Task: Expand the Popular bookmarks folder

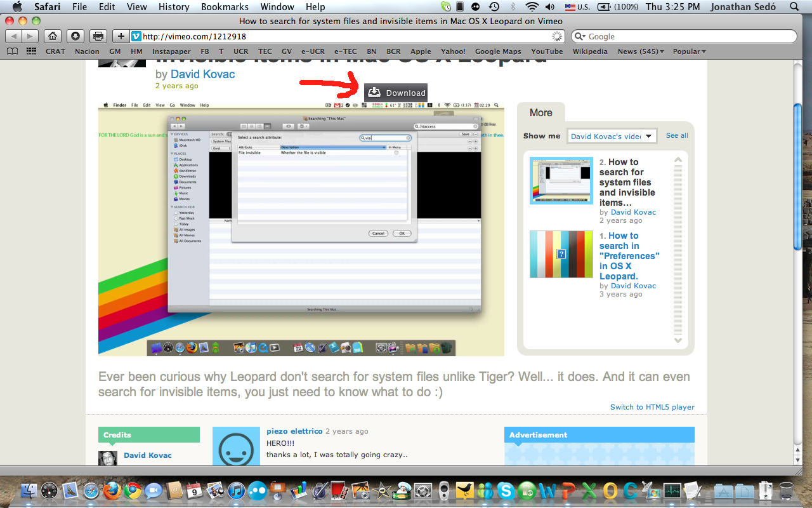Action: click(x=690, y=51)
